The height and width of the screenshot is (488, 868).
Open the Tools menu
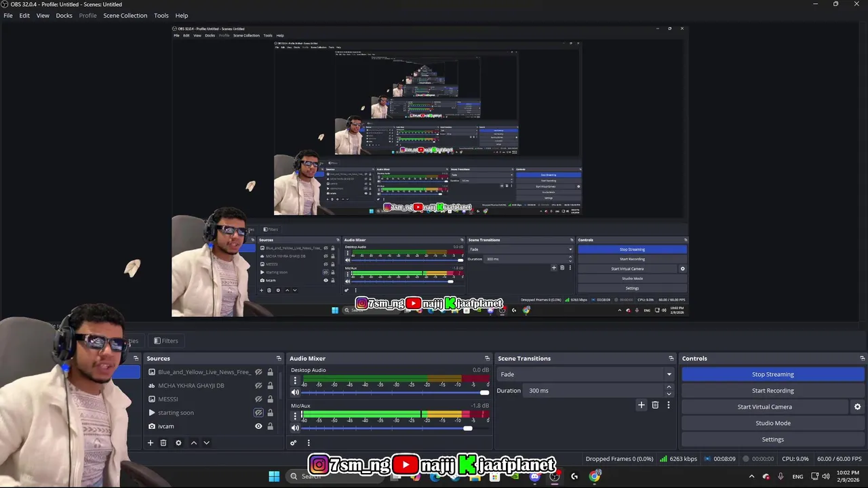[x=161, y=16]
